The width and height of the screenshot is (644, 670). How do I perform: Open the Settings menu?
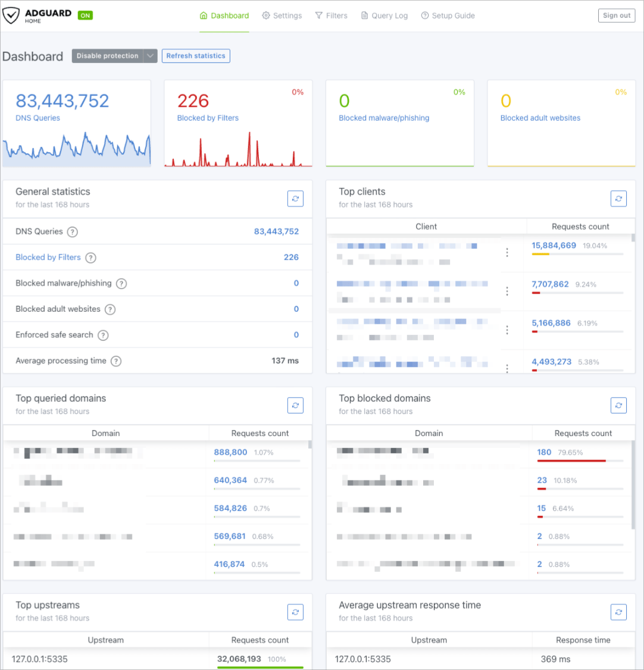coord(282,16)
